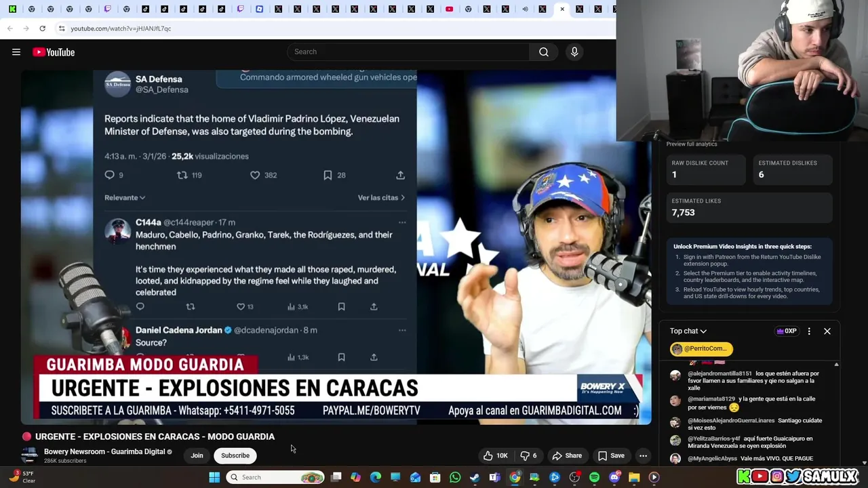Click the chat scrollbar up arrow
This screenshot has height=488, width=868.
click(x=836, y=365)
